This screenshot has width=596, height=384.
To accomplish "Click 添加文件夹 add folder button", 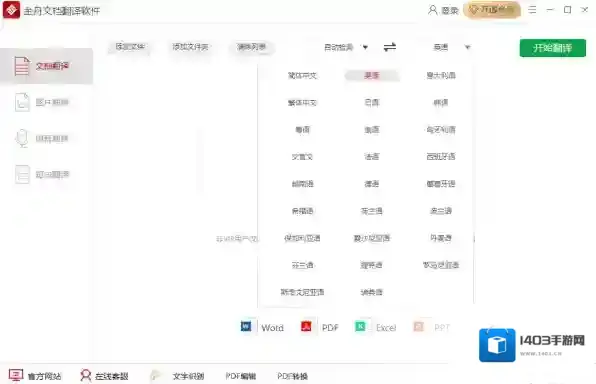I will (190, 47).
